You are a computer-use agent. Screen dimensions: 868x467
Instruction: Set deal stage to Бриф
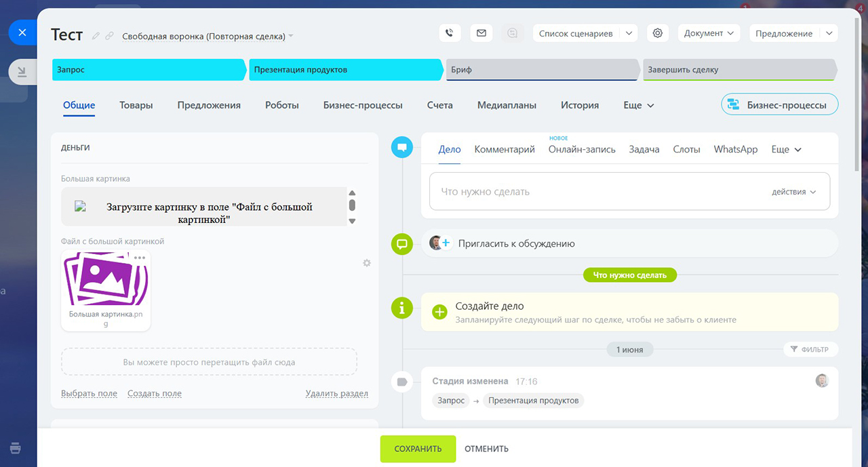(x=540, y=70)
